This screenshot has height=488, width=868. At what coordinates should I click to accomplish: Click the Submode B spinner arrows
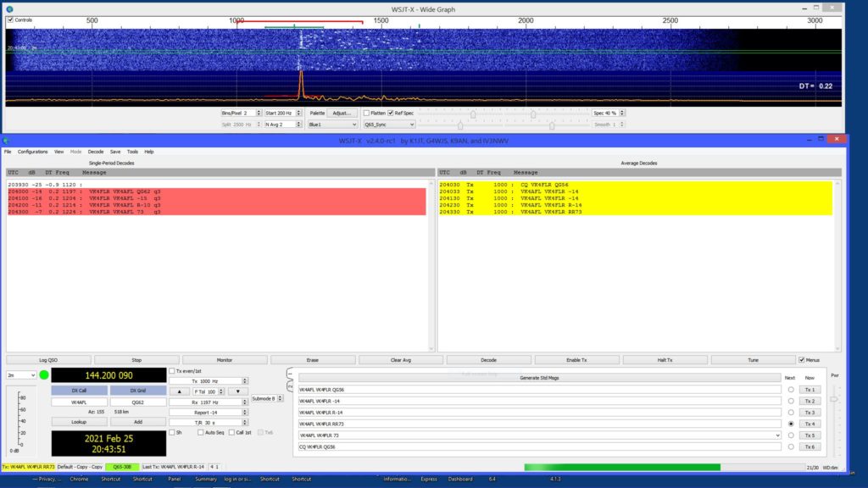[x=280, y=398]
